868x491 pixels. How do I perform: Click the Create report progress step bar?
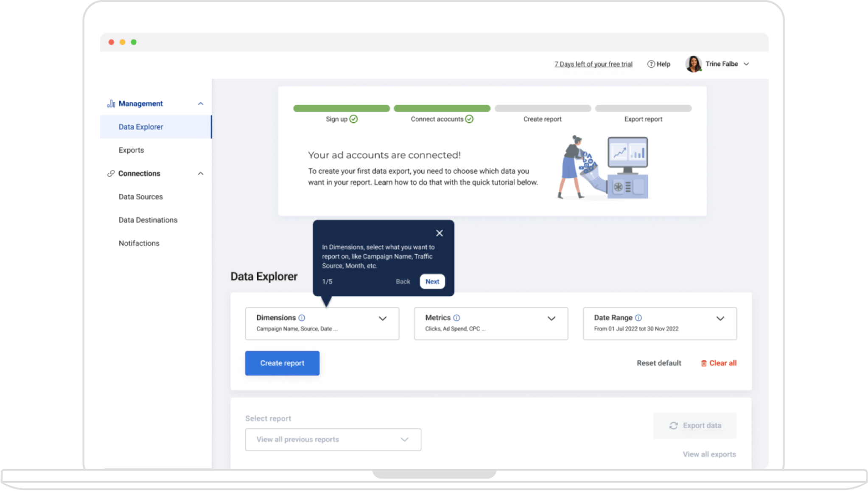coord(543,109)
